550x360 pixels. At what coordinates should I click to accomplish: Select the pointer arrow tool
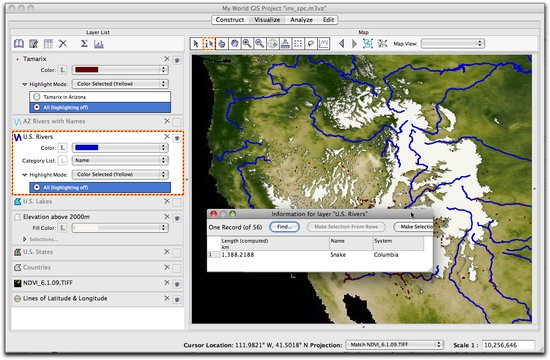click(x=196, y=44)
